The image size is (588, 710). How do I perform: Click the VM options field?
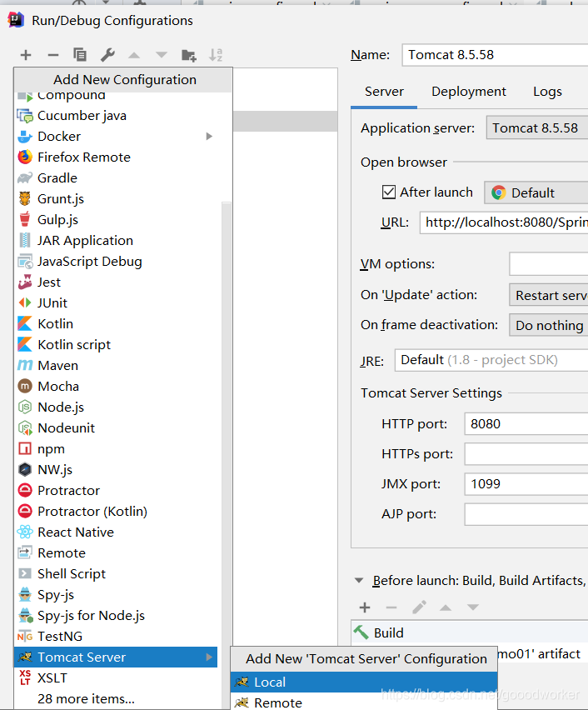click(x=549, y=264)
